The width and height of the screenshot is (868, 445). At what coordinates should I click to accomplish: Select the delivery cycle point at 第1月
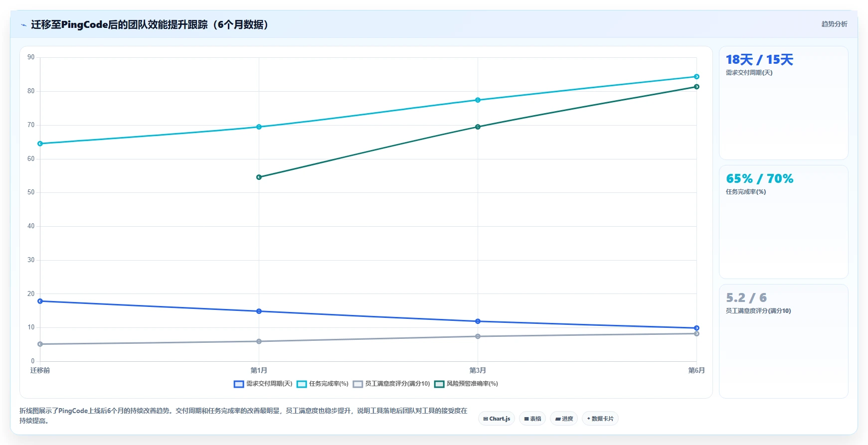(x=259, y=311)
